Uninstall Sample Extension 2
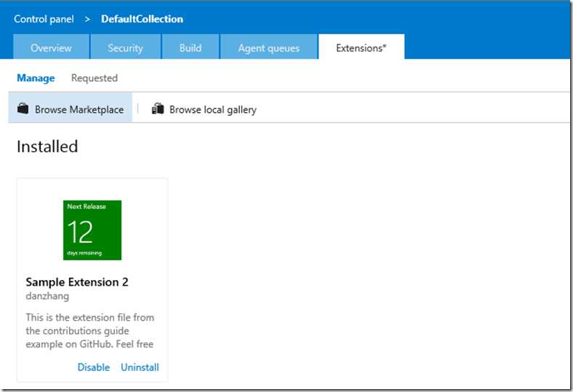573x392 pixels. pos(140,367)
